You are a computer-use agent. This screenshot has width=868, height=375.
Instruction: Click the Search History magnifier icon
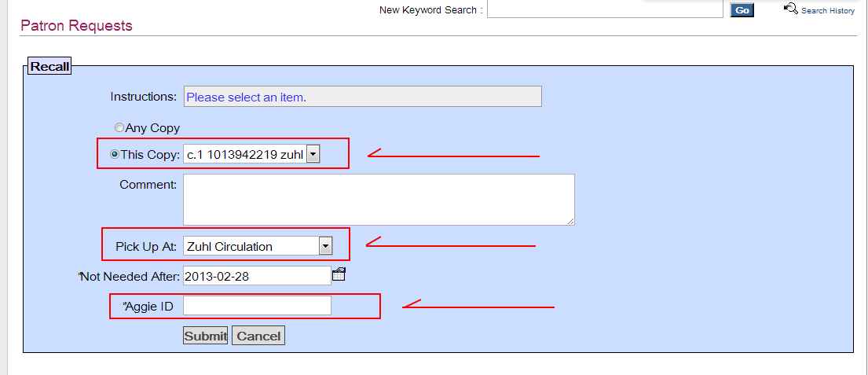pyautogui.click(x=791, y=9)
